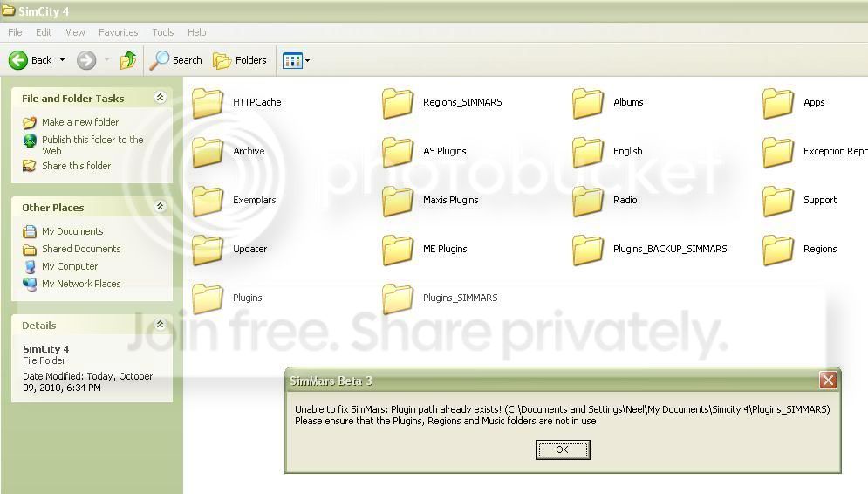Collapse the Other Places panel
This screenshot has width=868, height=494.
160,207
